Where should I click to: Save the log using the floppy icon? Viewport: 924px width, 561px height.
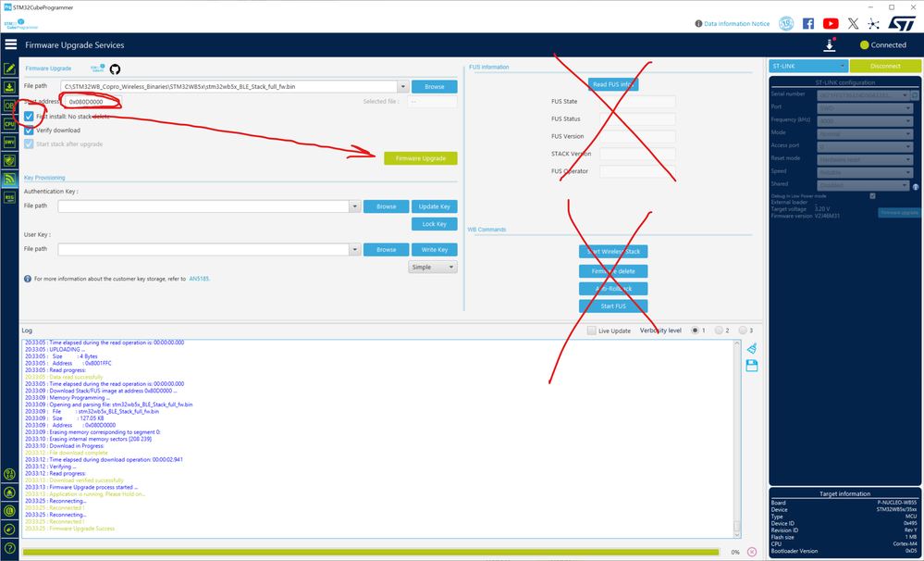tap(751, 366)
